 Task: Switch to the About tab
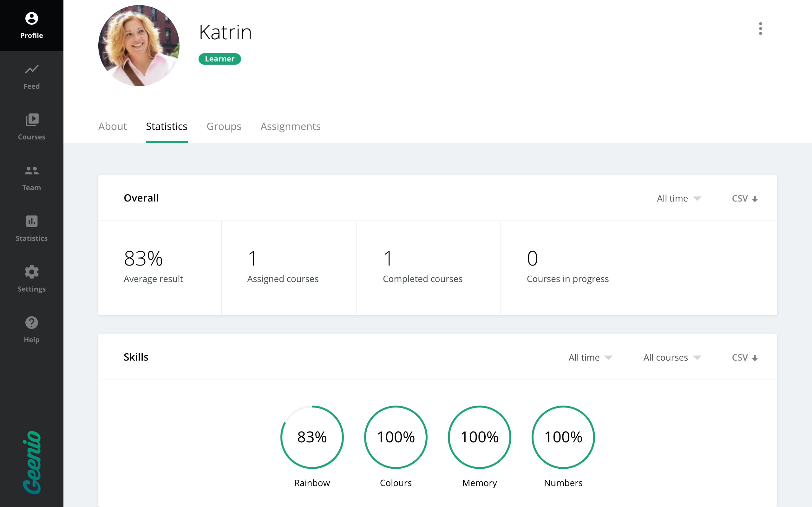click(112, 126)
